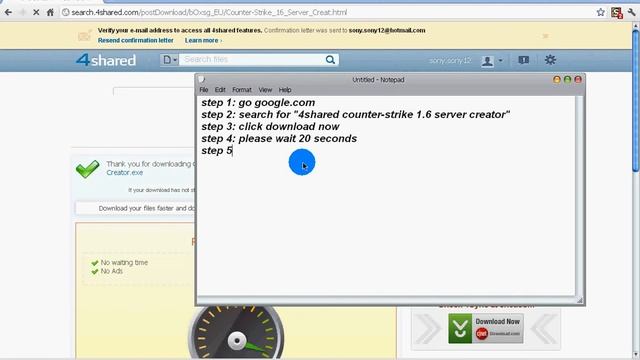This screenshot has width=640, height=360.
Task: Open the Notepad File menu
Action: (204, 90)
